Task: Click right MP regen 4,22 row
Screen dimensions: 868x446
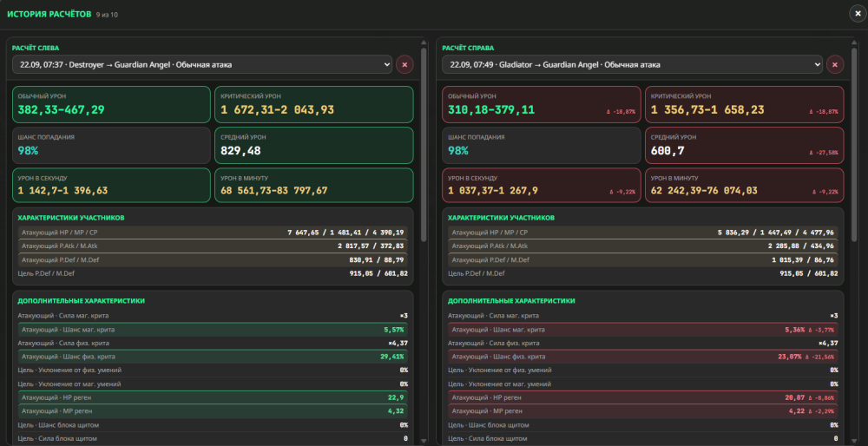Action: (642, 411)
